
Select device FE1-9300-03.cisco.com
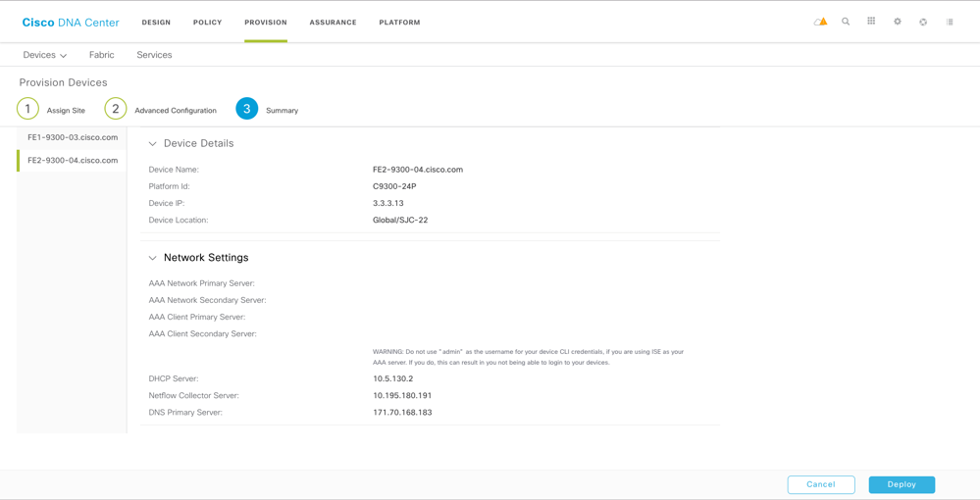(x=73, y=137)
